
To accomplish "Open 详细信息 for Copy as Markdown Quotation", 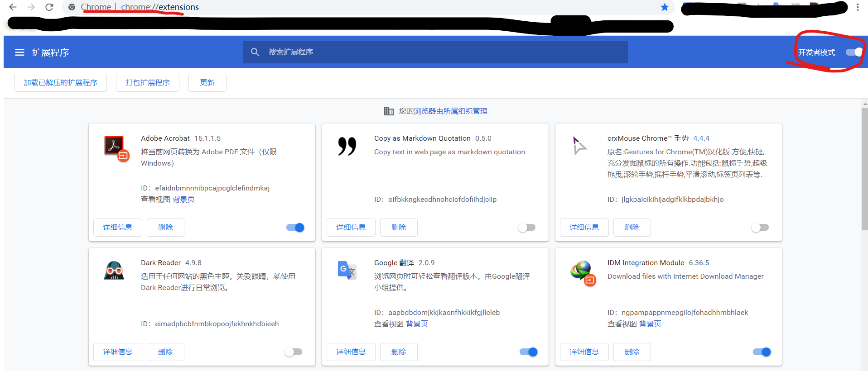I will pos(351,228).
